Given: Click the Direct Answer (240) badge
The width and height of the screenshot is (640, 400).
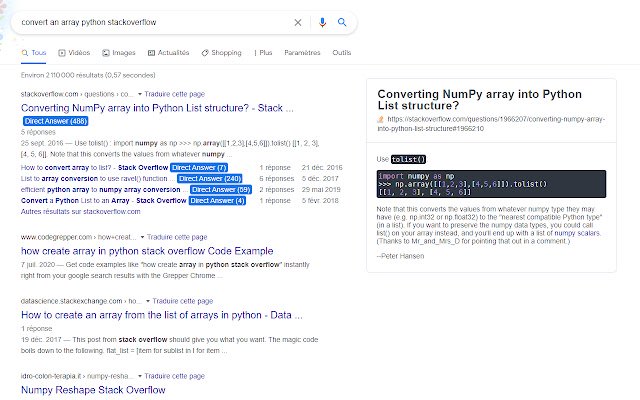Looking at the screenshot, I should click(x=210, y=179).
